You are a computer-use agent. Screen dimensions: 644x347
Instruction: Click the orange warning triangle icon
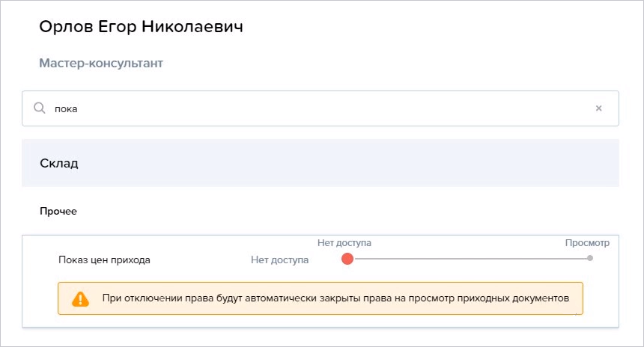[x=81, y=299]
